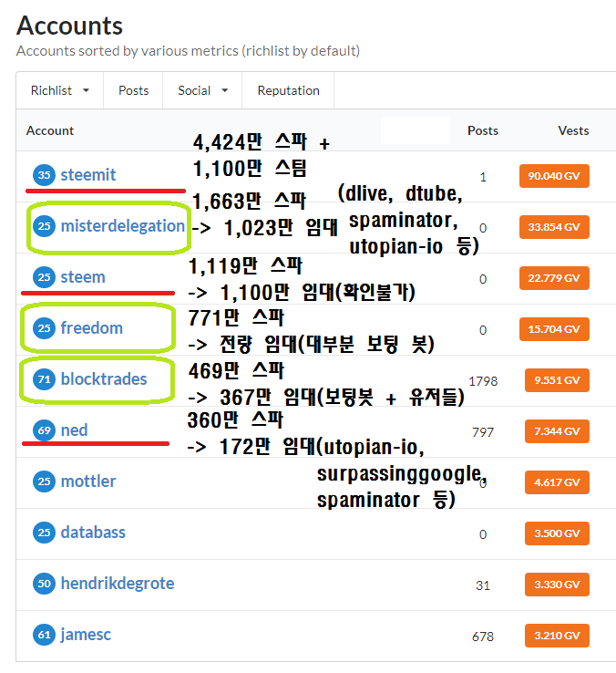Open the Social dropdown arrow
Viewport: 616px width, 673px height.
pos(225,90)
